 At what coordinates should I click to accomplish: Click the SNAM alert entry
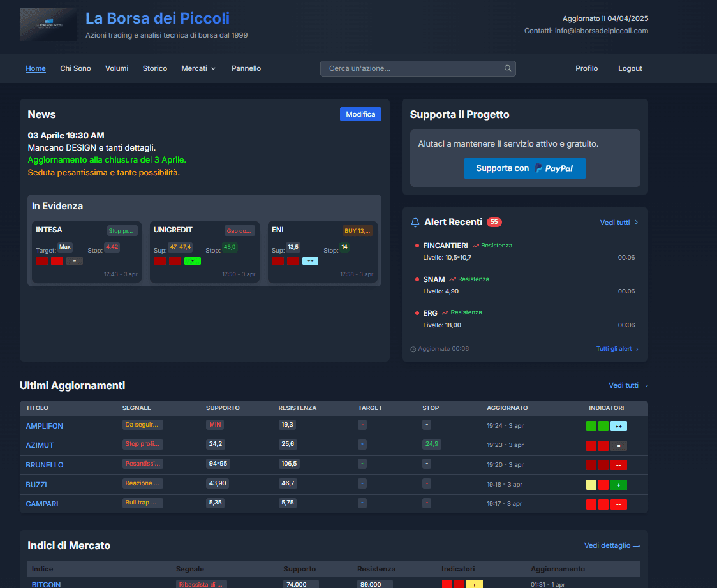click(x=525, y=285)
